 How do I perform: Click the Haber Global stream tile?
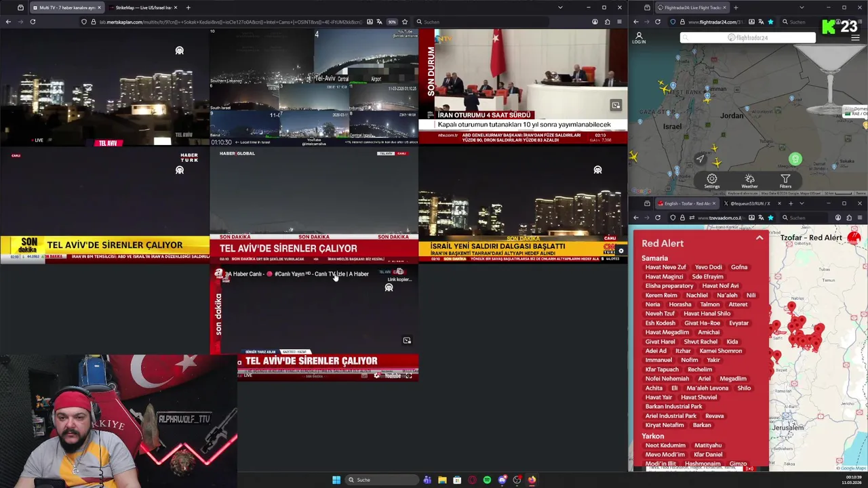(314, 206)
